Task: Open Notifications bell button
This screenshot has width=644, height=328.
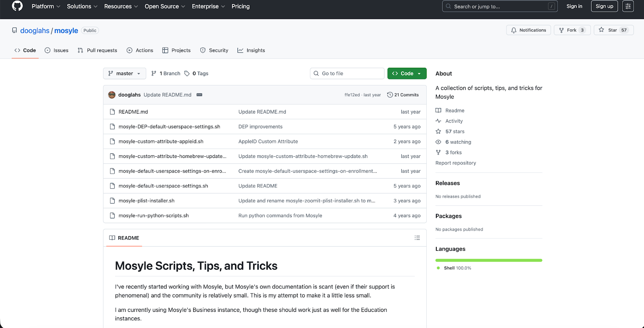Action: [x=528, y=30]
